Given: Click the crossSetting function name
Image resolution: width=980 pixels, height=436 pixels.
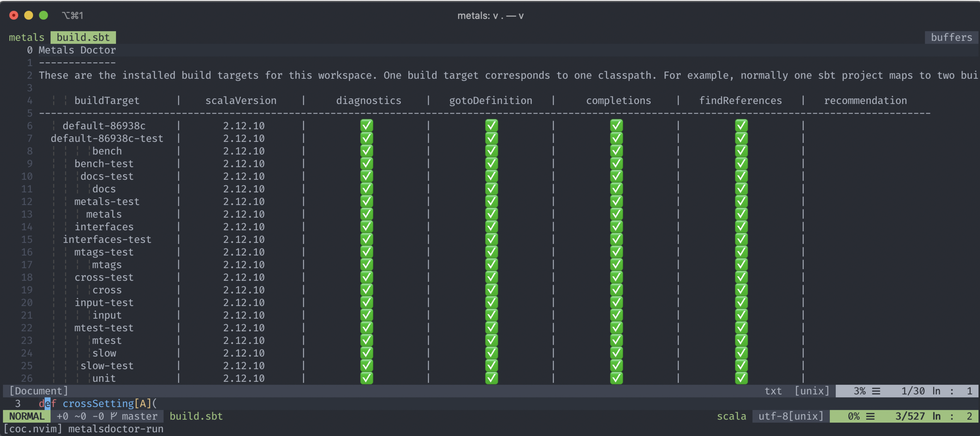Looking at the screenshot, I should [x=98, y=403].
